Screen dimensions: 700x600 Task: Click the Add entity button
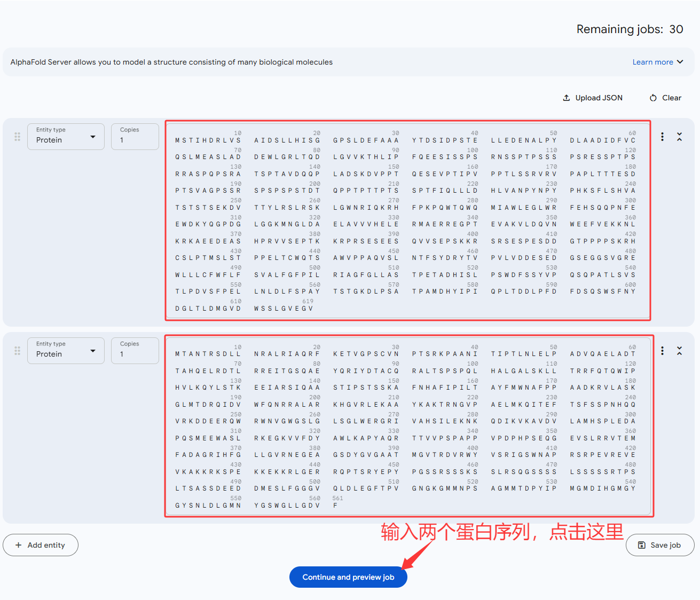[x=41, y=545]
